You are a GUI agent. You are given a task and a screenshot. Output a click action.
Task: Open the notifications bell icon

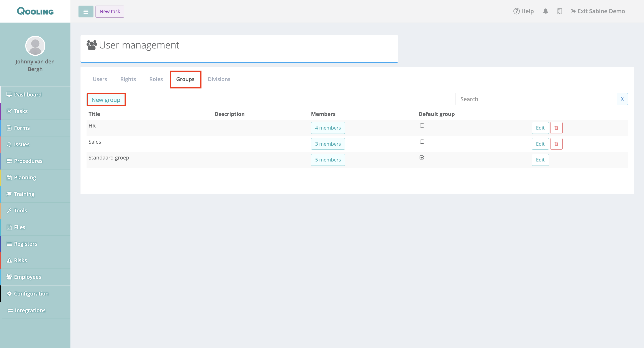546,11
